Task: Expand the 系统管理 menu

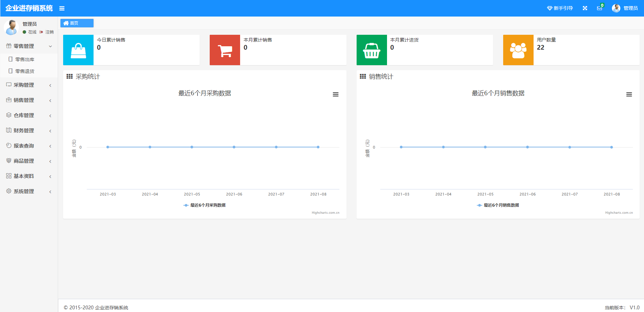Action: tap(29, 191)
